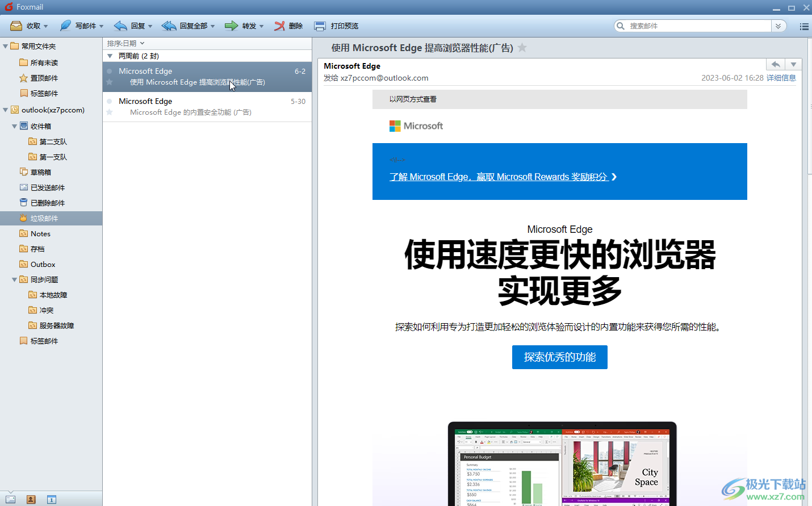
Task: Open the 转发 dropdown arrow
Action: 261,26
